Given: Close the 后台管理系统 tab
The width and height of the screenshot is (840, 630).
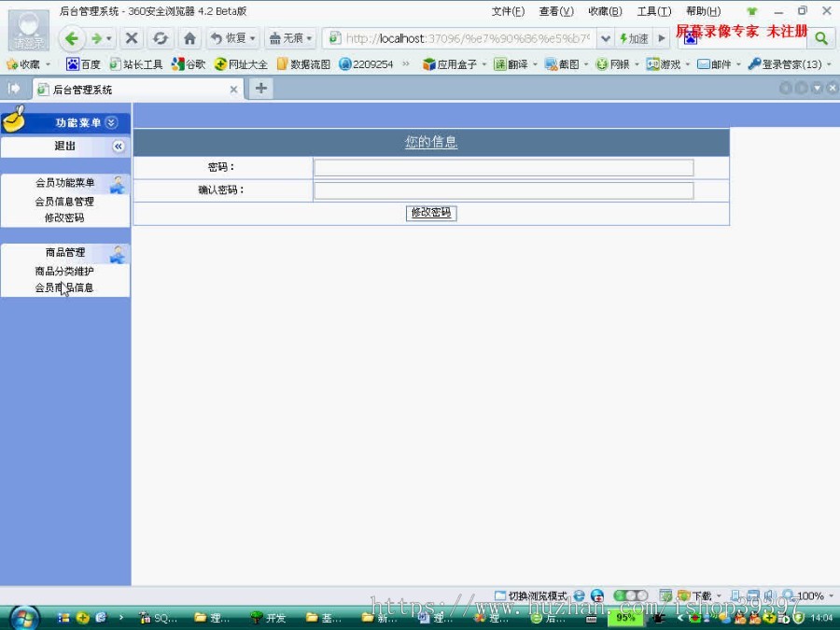Looking at the screenshot, I should [233, 90].
